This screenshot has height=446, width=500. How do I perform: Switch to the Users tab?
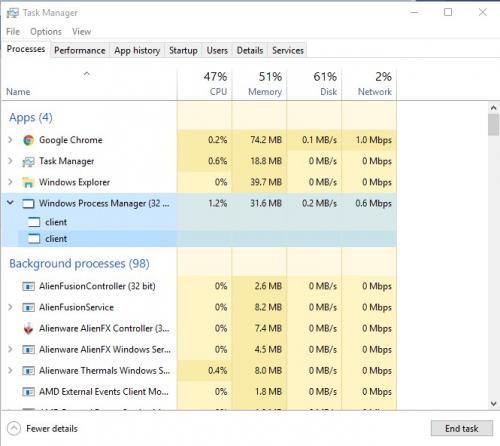point(217,50)
